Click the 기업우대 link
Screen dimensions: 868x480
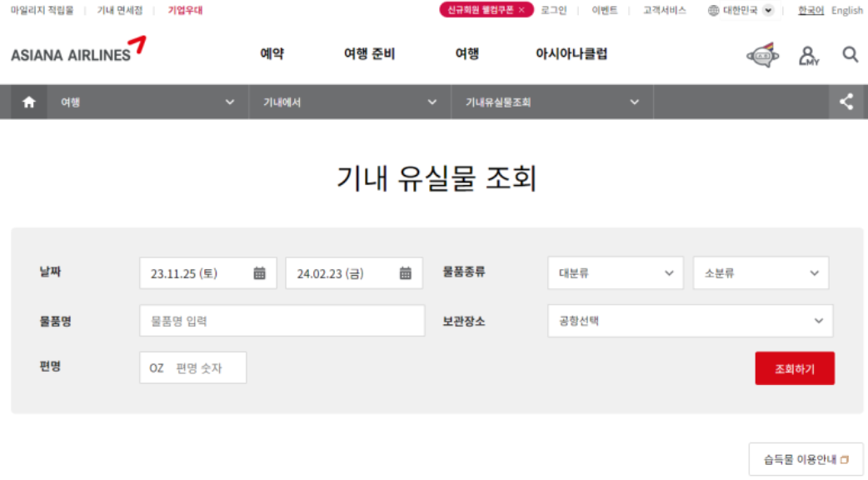[186, 11]
